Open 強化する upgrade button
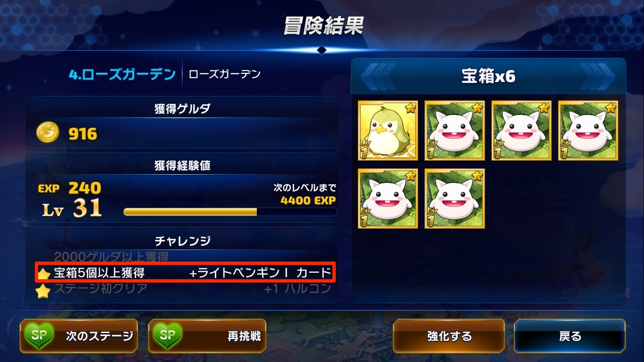This screenshot has width=644, height=362. (x=449, y=336)
